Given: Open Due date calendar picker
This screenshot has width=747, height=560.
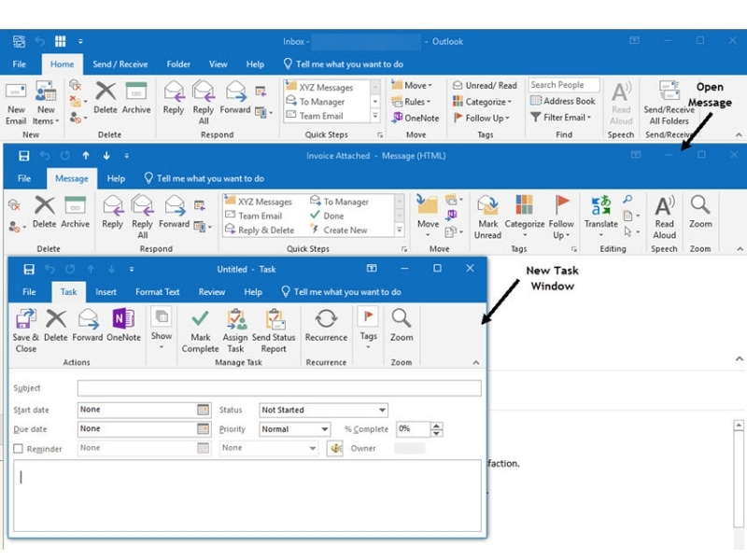Looking at the screenshot, I should pyautogui.click(x=203, y=428).
